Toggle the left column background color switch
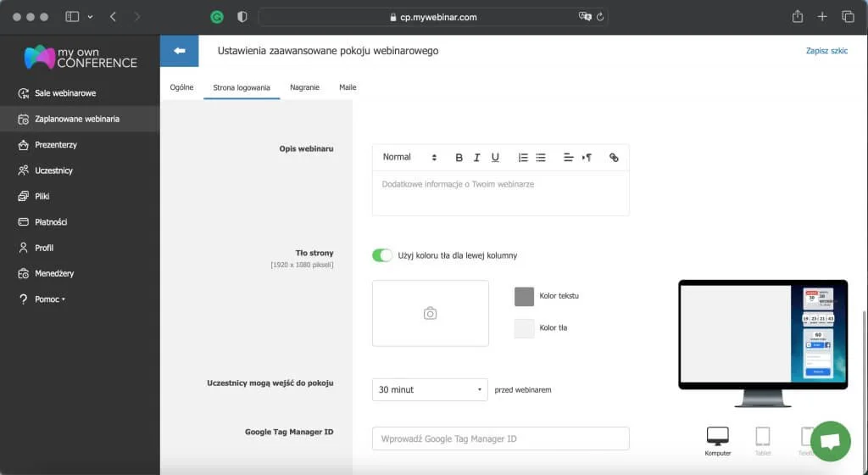This screenshot has height=475, width=868. coord(382,255)
